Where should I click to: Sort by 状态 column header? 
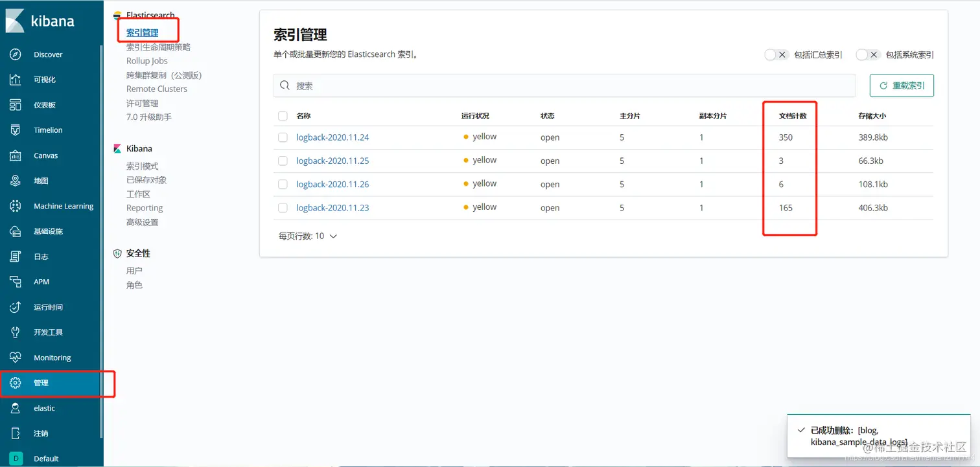tap(548, 116)
